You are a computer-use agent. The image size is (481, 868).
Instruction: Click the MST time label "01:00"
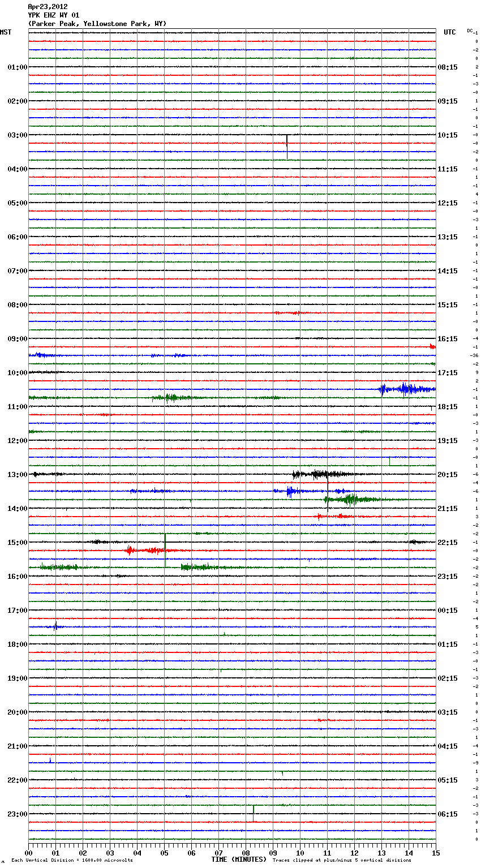tap(18, 67)
